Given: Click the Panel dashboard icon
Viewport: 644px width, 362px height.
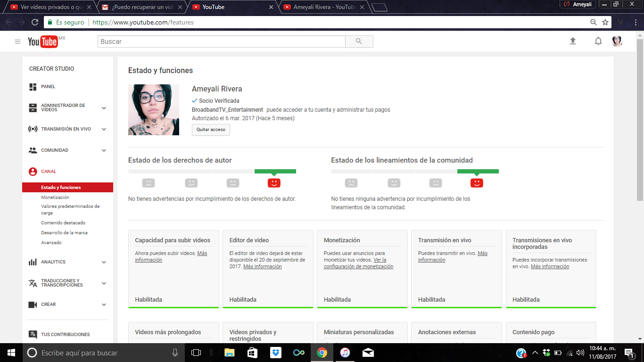Looking at the screenshot, I should coord(33,87).
